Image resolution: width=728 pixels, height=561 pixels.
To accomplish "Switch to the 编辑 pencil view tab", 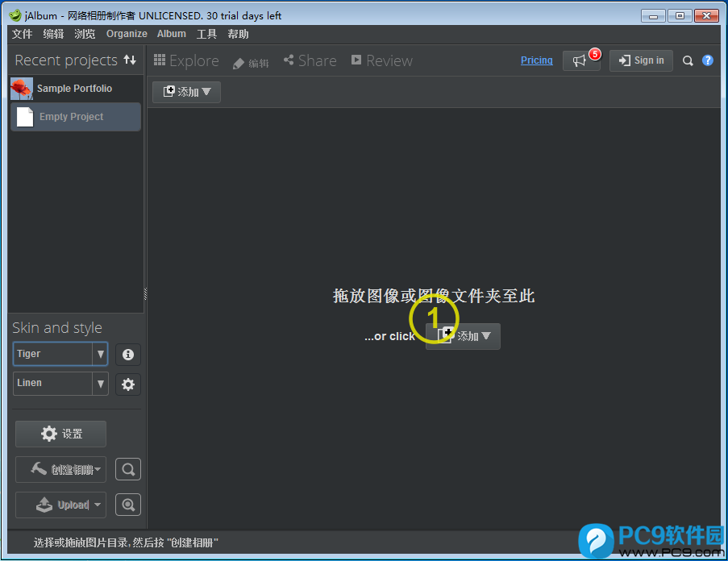I will 251,63.
